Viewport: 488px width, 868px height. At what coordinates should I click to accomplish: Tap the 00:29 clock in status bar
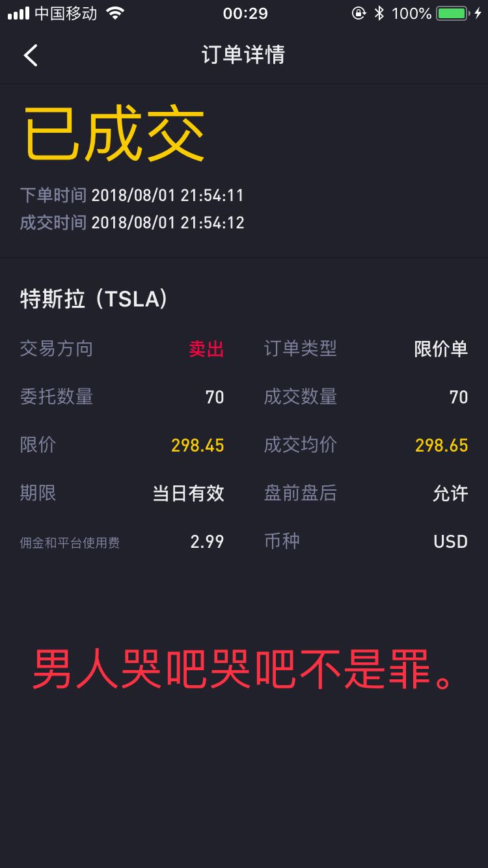click(245, 14)
